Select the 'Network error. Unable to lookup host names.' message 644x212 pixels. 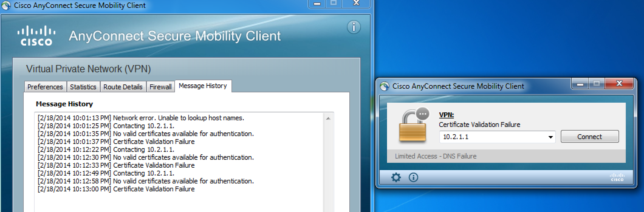tap(141, 118)
